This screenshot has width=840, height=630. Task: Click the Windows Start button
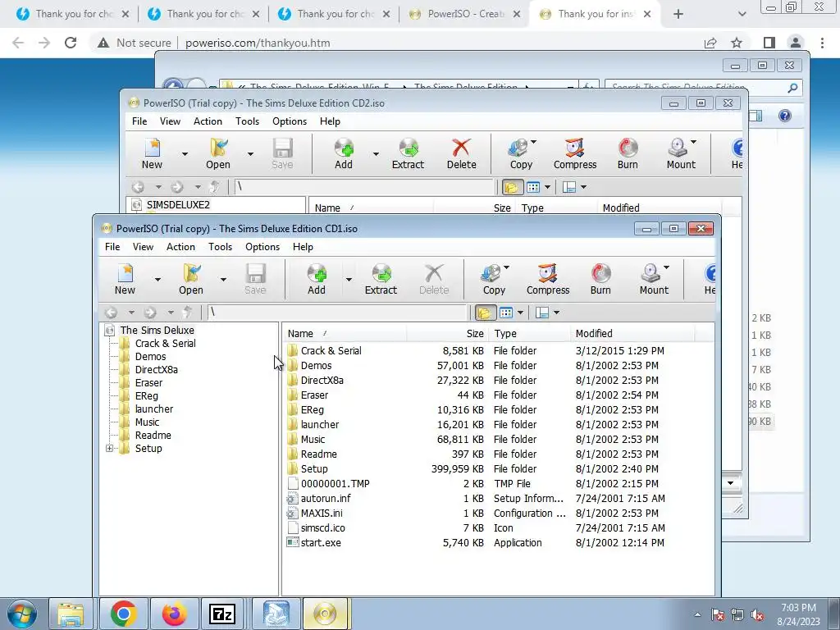[22, 614]
